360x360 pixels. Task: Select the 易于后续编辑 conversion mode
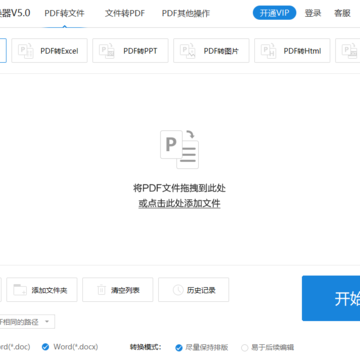tap(267, 347)
